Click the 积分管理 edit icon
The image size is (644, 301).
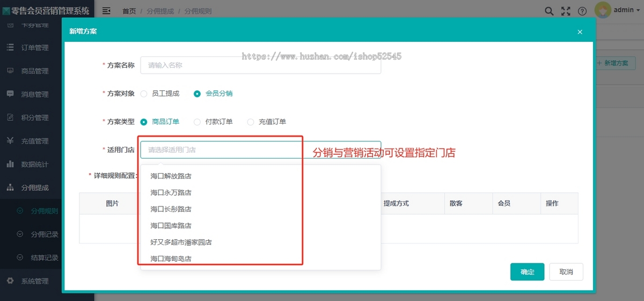(x=10, y=117)
